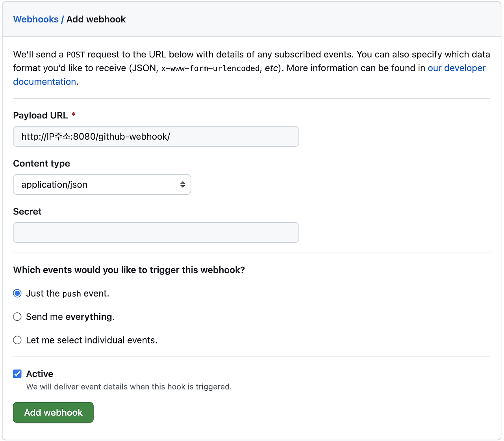Click the 'Send me everything.' label text
Viewport: 504px width, 441px height.
(x=70, y=317)
